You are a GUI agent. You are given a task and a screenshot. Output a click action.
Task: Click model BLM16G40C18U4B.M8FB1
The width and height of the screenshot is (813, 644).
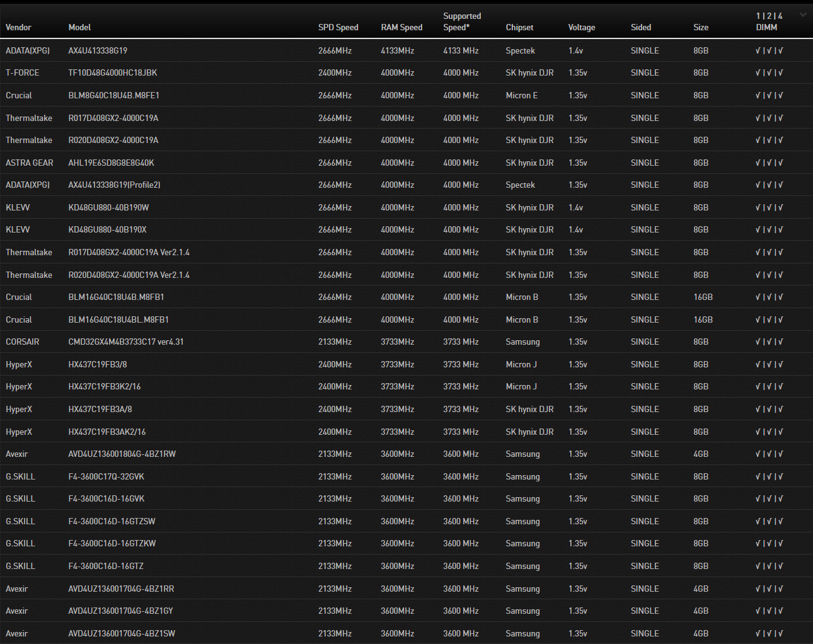pos(117,297)
